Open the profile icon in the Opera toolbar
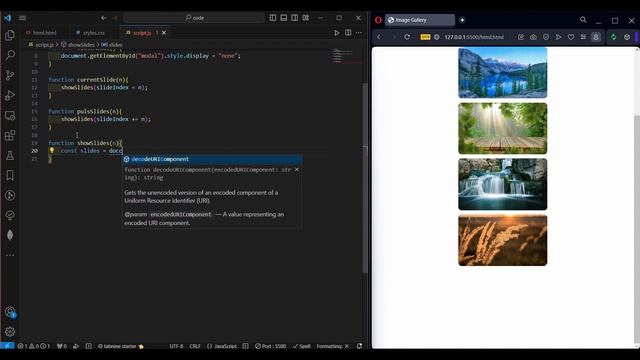This screenshot has height=360, width=640. (596, 37)
